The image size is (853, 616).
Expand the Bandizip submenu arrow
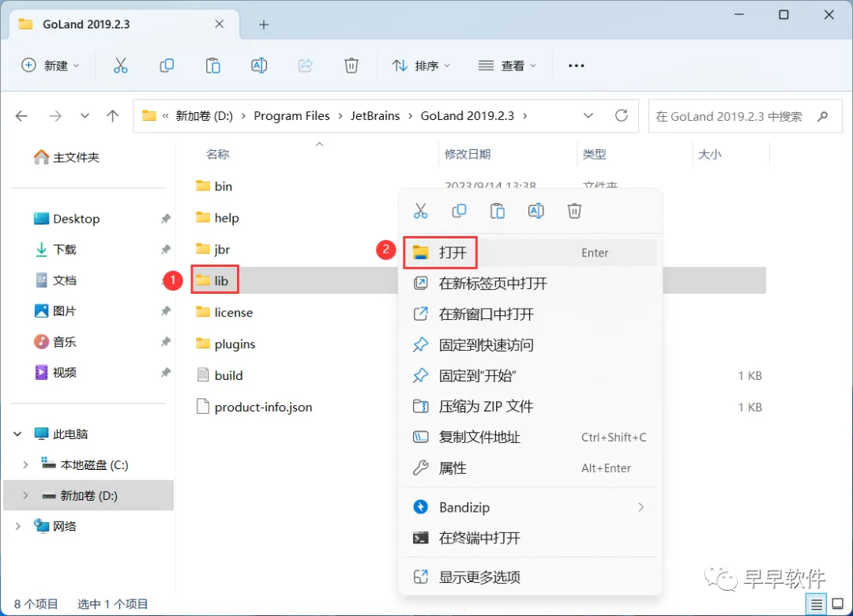pos(641,507)
